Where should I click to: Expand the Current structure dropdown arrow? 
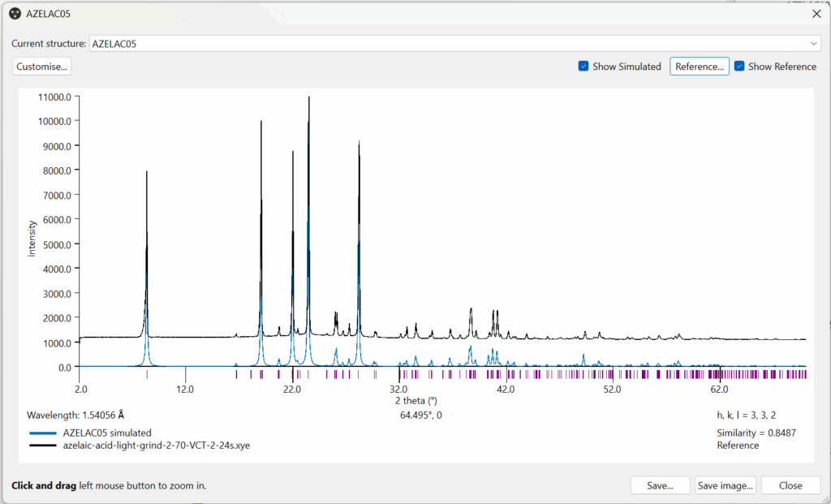(x=814, y=44)
